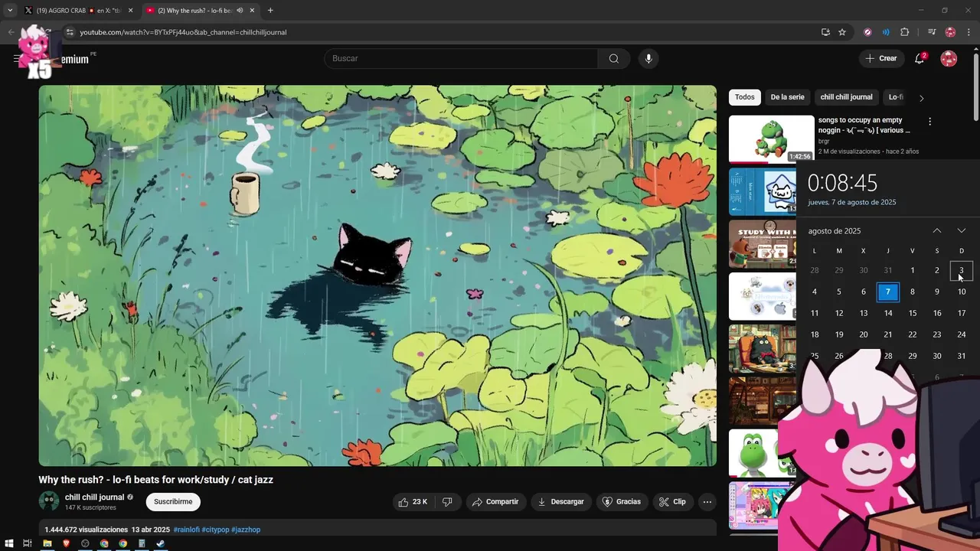Click the jueves, 7 de agosto de 2025 date text
Image resolution: width=980 pixels, height=551 pixels.
852,203
